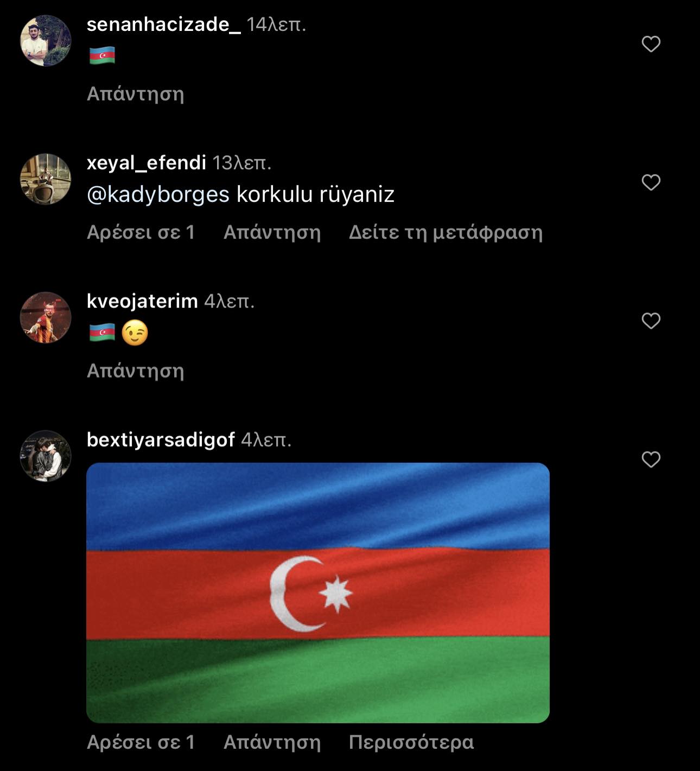Show translation with Δείτε τη μετάφραση
This screenshot has width=700, height=771.
pyautogui.click(x=446, y=232)
